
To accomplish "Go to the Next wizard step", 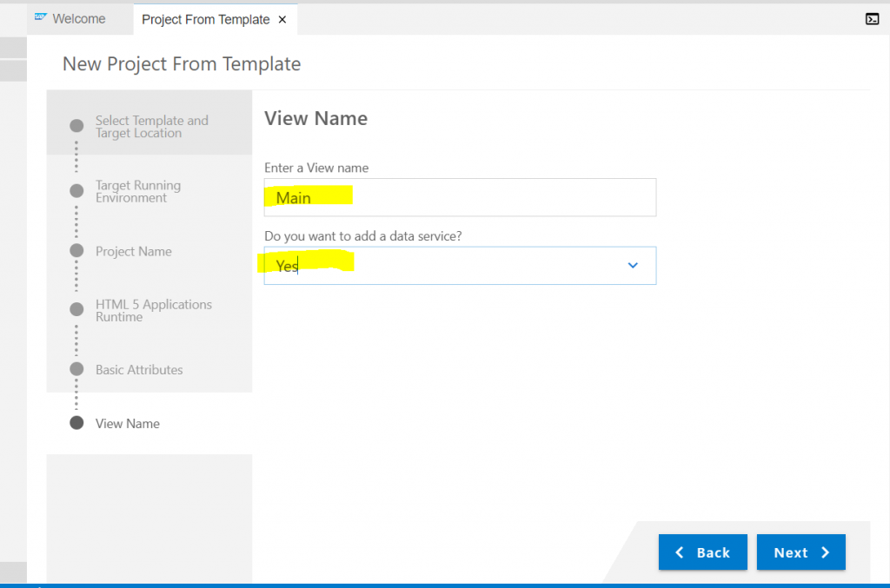I will [800, 552].
